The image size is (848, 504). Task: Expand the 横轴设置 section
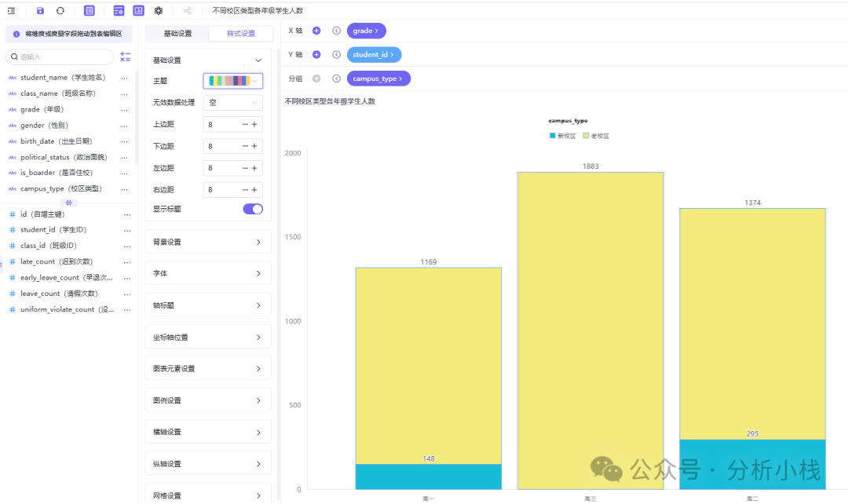pos(207,432)
